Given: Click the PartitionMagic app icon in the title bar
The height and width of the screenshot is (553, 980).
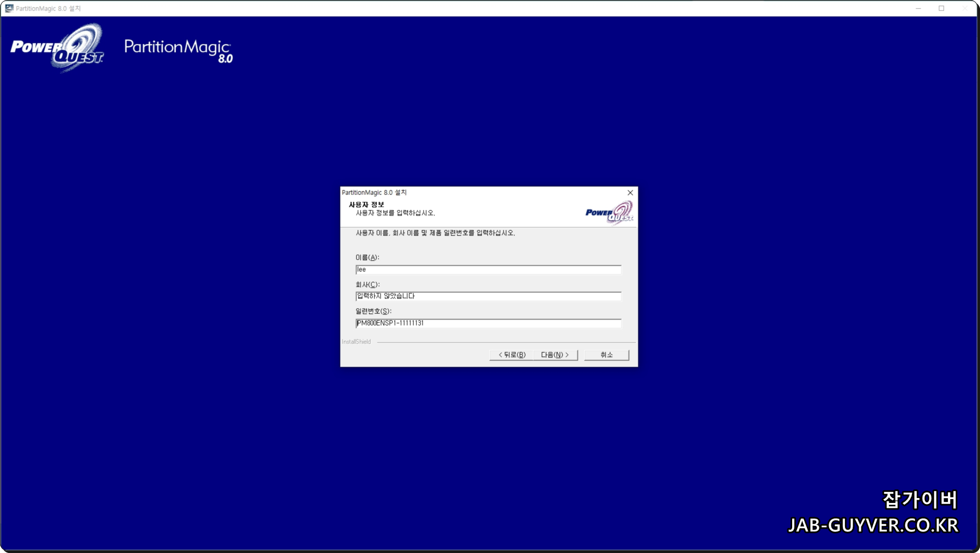Looking at the screenshot, I should [x=9, y=8].
